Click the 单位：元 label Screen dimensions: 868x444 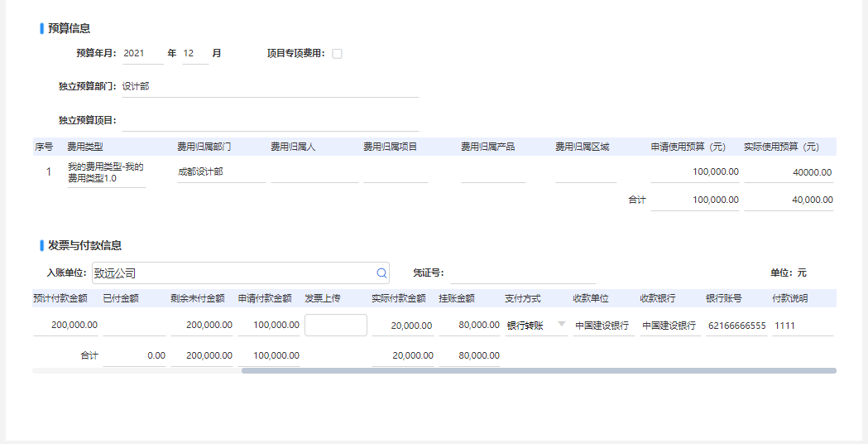point(789,273)
